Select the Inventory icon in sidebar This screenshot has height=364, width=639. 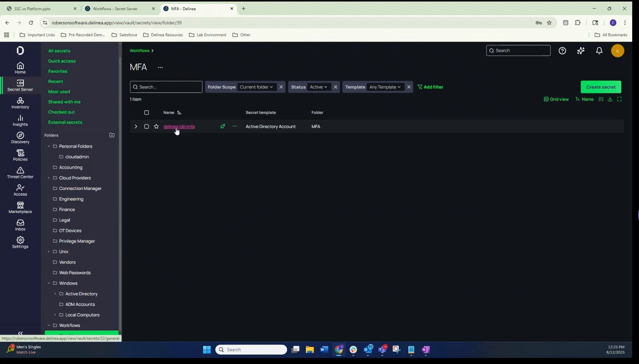[x=20, y=103]
